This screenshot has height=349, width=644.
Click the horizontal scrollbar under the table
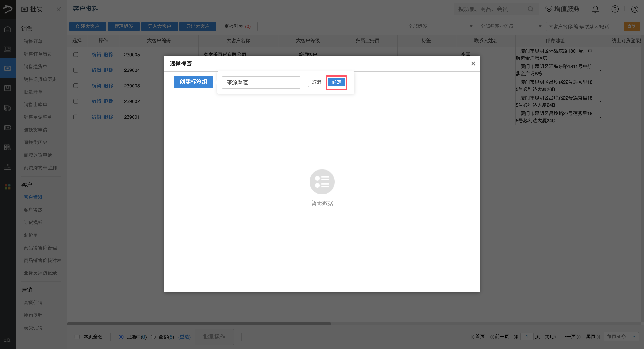click(199, 324)
